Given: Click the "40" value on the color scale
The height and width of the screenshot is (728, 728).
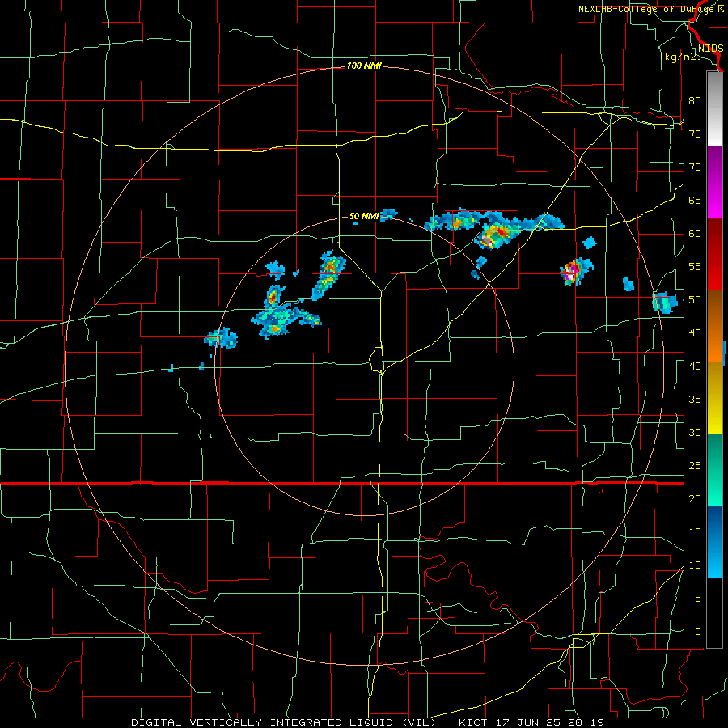Looking at the screenshot, I should [695, 366].
